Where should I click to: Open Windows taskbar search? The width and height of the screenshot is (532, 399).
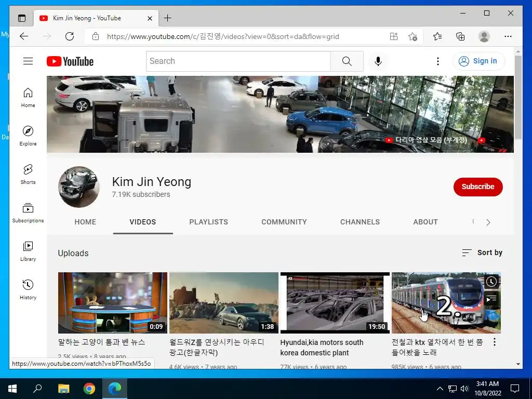pyautogui.click(x=37, y=389)
